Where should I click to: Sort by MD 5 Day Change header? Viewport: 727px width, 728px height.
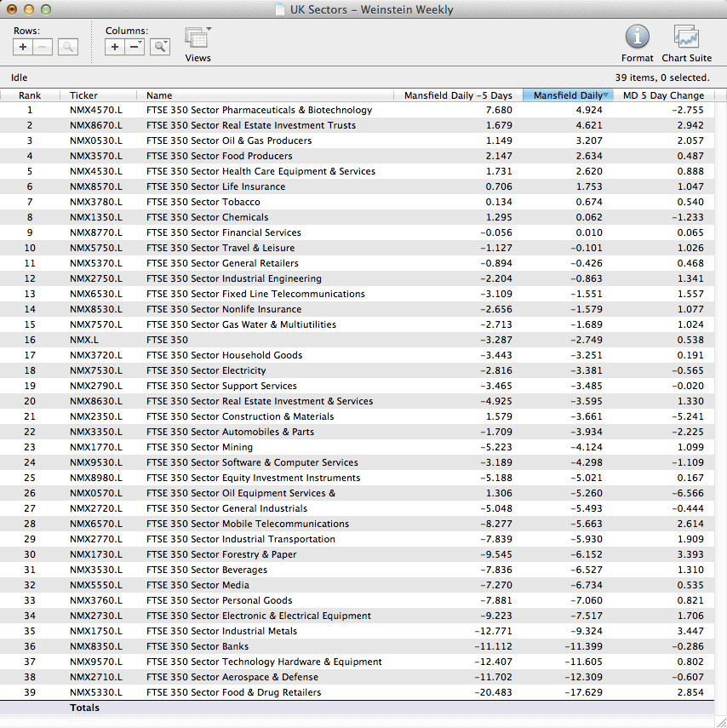point(663,95)
